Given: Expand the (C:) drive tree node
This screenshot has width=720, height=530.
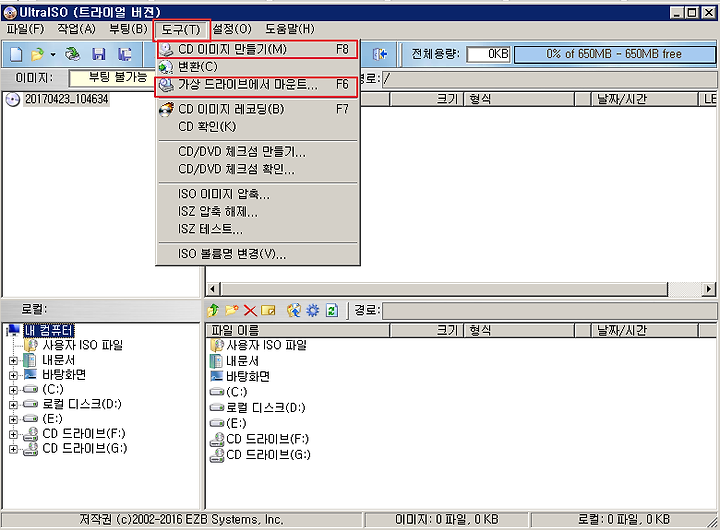Looking at the screenshot, I should 13,390.
